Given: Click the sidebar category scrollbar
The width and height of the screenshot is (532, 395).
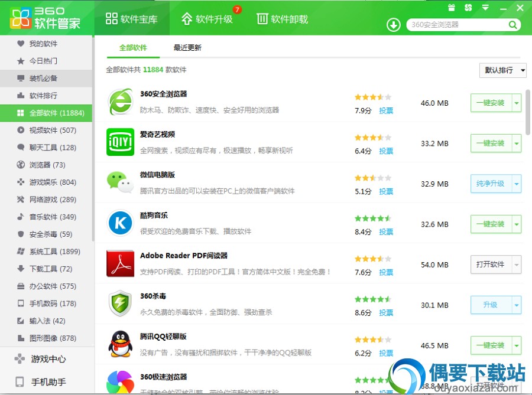Looking at the screenshot, I should coord(93,139).
